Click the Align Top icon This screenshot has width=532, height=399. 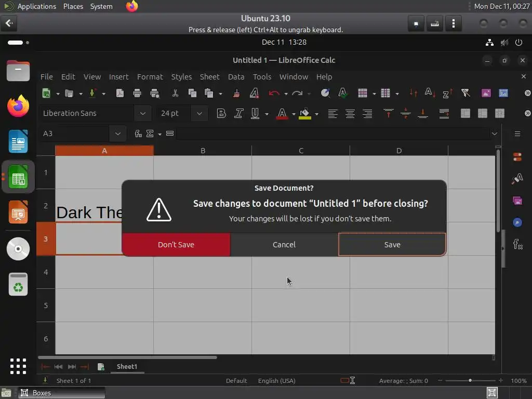click(389, 113)
